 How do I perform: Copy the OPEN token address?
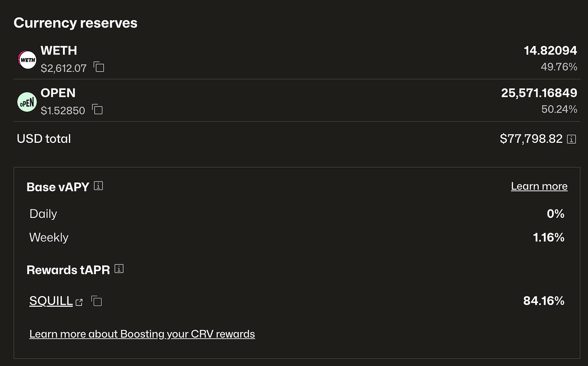[97, 109]
